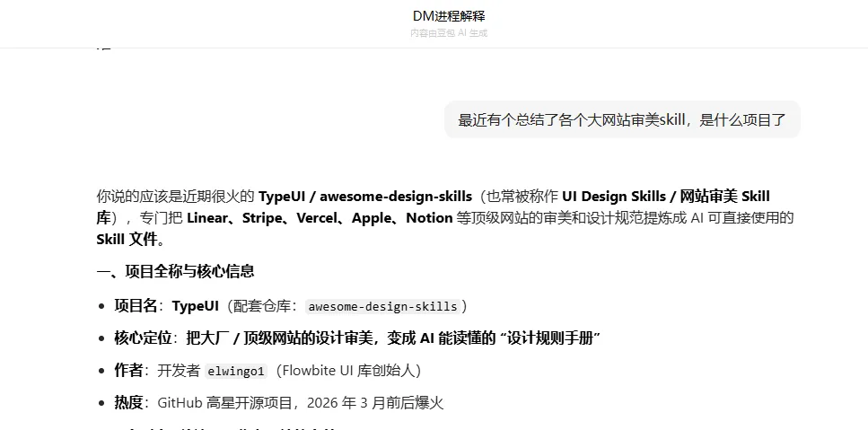The height and width of the screenshot is (430, 868).
Task: Click the awesome-design-skills inline code tag in the 项目名 bullet
Action: coord(383,307)
